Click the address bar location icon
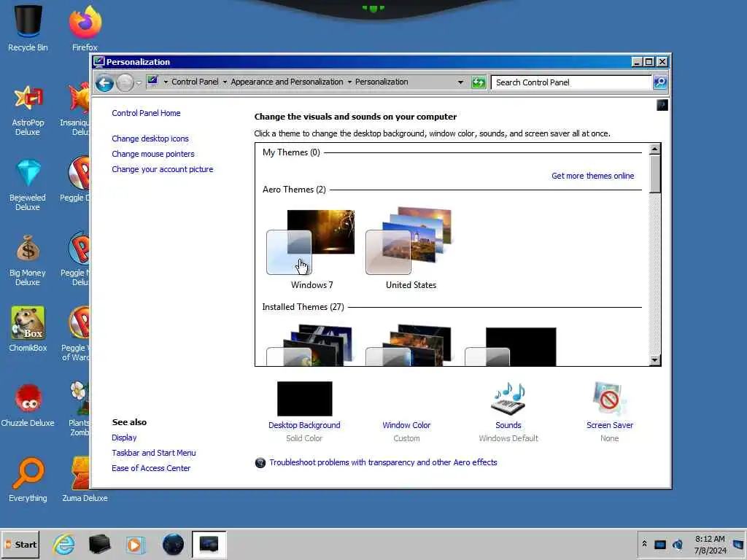 click(x=152, y=81)
